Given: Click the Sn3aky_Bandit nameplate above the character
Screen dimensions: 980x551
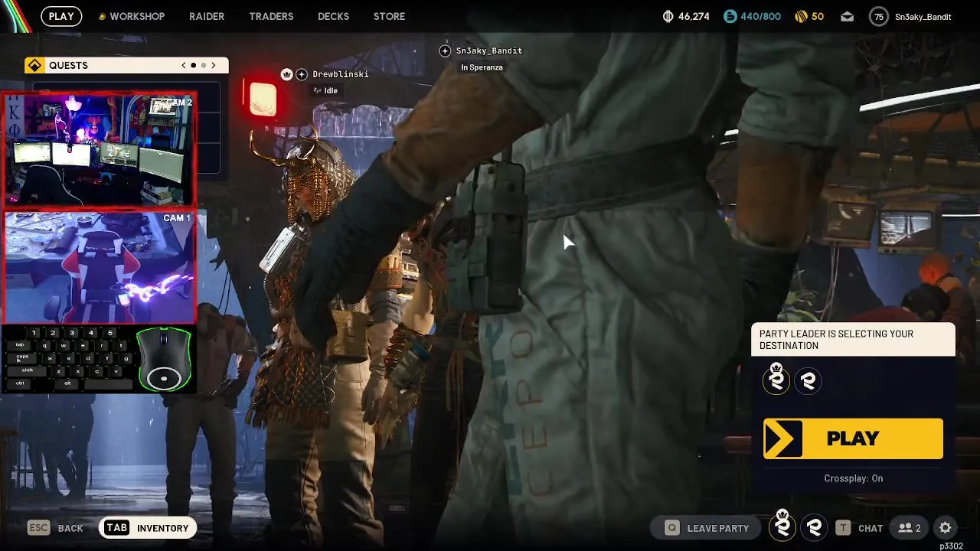Looking at the screenshot, I should 489,51.
